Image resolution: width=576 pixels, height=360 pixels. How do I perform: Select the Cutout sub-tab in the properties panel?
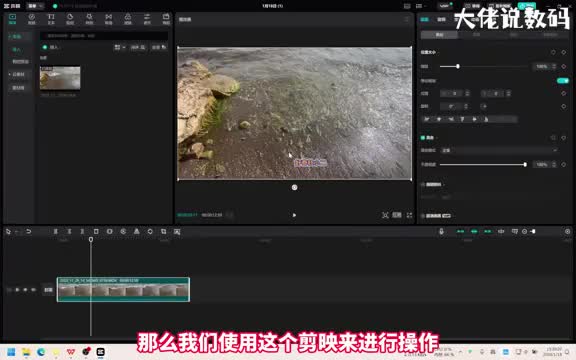[x=476, y=35]
